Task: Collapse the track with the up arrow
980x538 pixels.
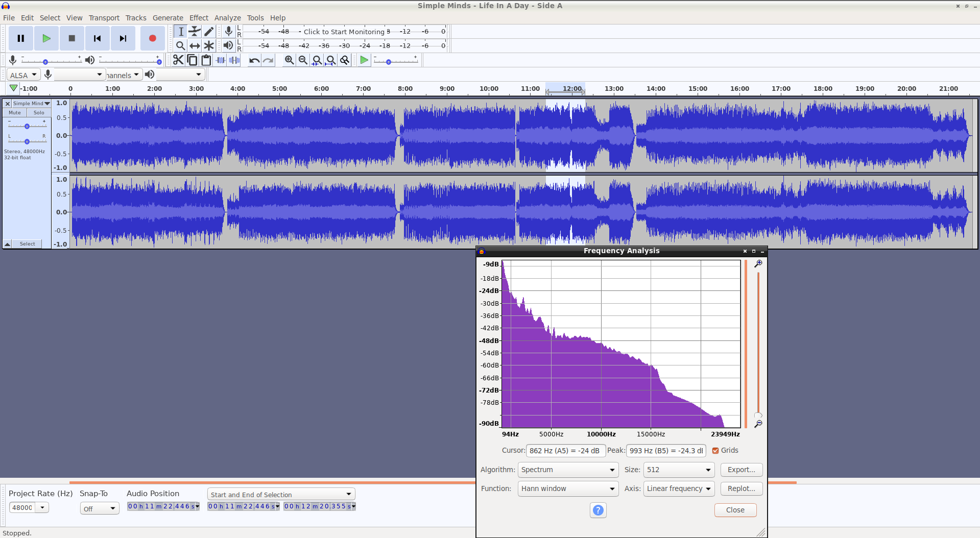Action: click(8, 244)
